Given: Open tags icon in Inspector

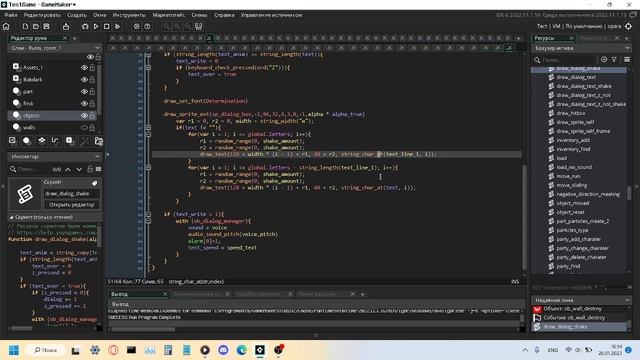Looking at the screenshot, I should (95, 183).
